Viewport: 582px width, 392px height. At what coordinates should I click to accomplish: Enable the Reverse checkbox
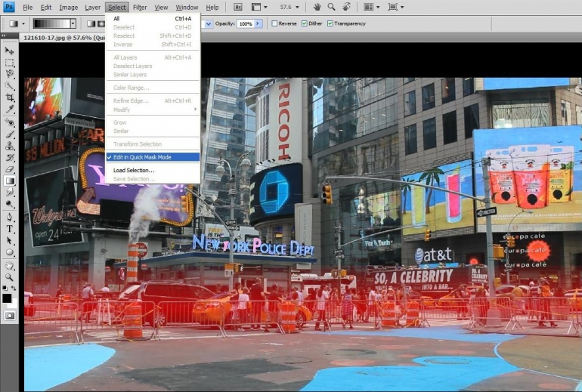274,23
